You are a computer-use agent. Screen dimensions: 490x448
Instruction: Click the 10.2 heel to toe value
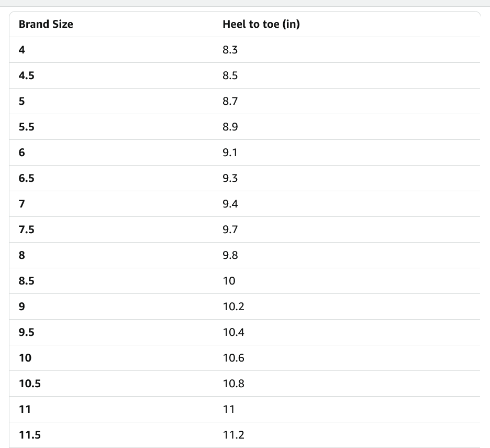[x=233, y=307]
